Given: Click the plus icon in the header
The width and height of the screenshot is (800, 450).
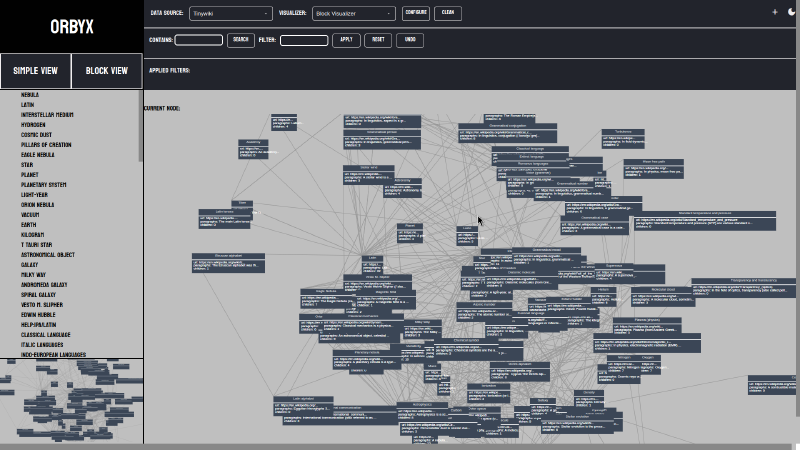Looking at the screenshot, I should point(774,12).
